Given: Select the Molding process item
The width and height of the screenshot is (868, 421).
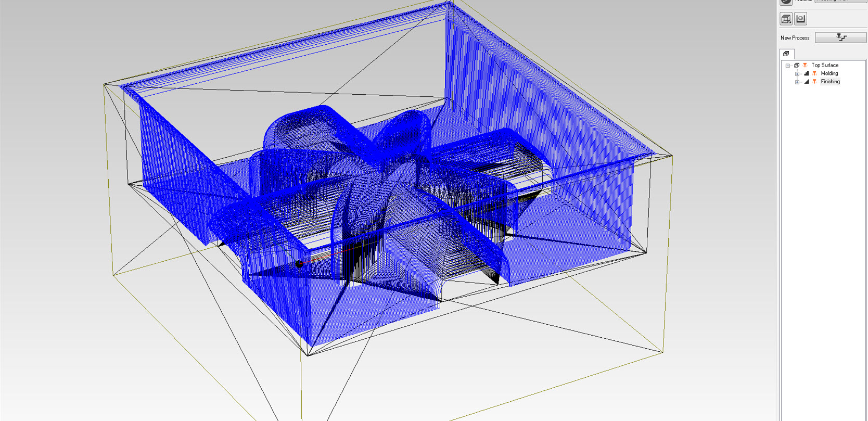Looking at the screenshot, I should point(829,73).
